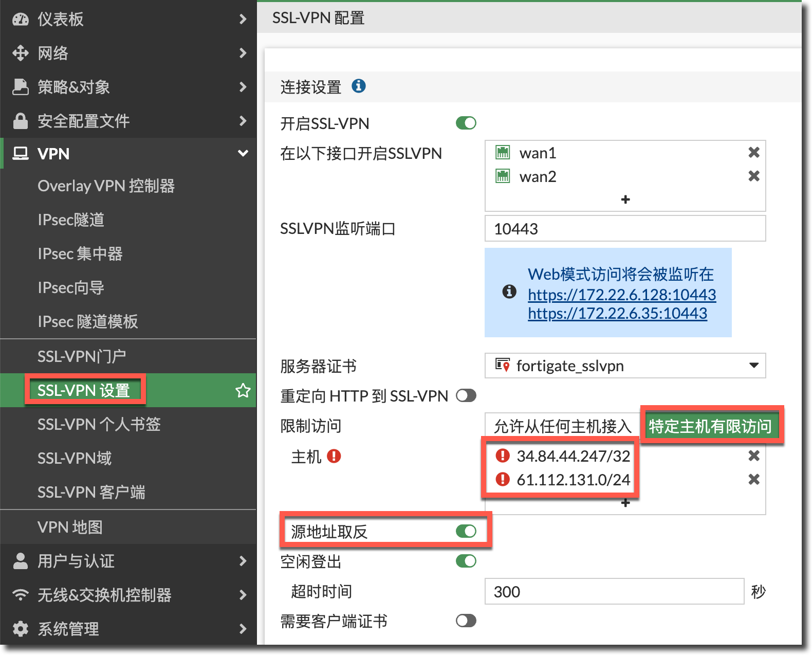Remove wan1 interface with its X
This screenshot has height=655, width=812.
[754, 152]
